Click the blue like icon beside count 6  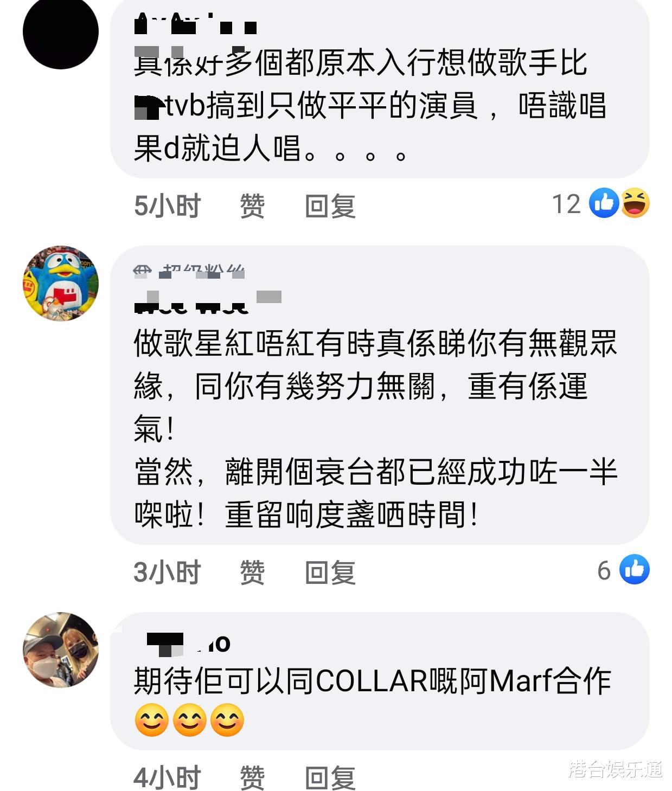click(635, 570)
